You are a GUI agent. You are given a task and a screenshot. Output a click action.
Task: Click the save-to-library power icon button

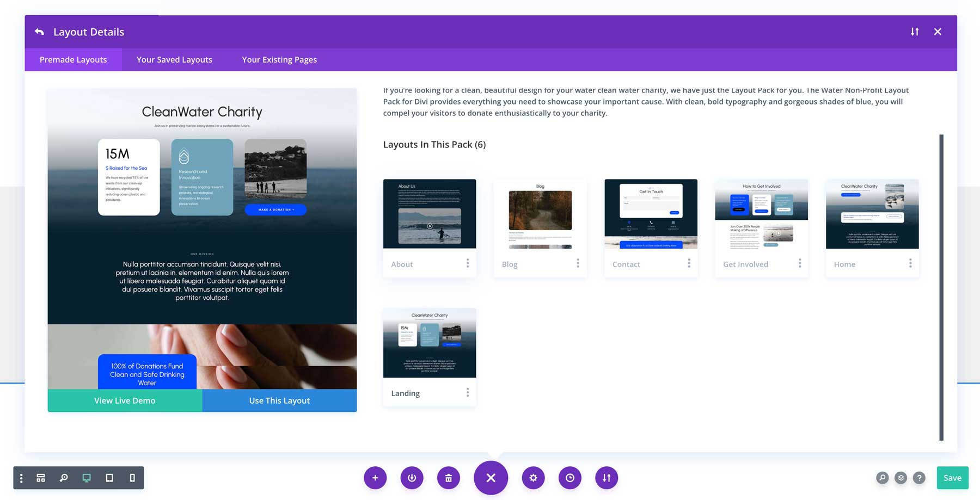[x=412, y=478]
